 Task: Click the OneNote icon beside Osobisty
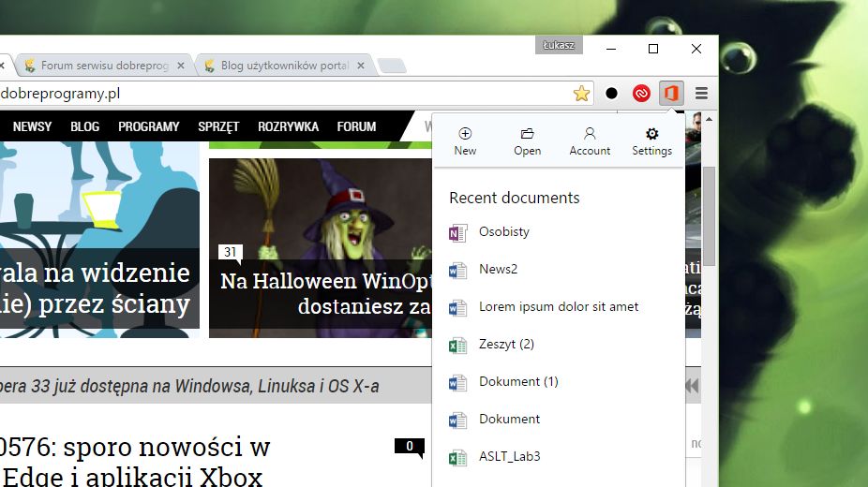(457, 233)
